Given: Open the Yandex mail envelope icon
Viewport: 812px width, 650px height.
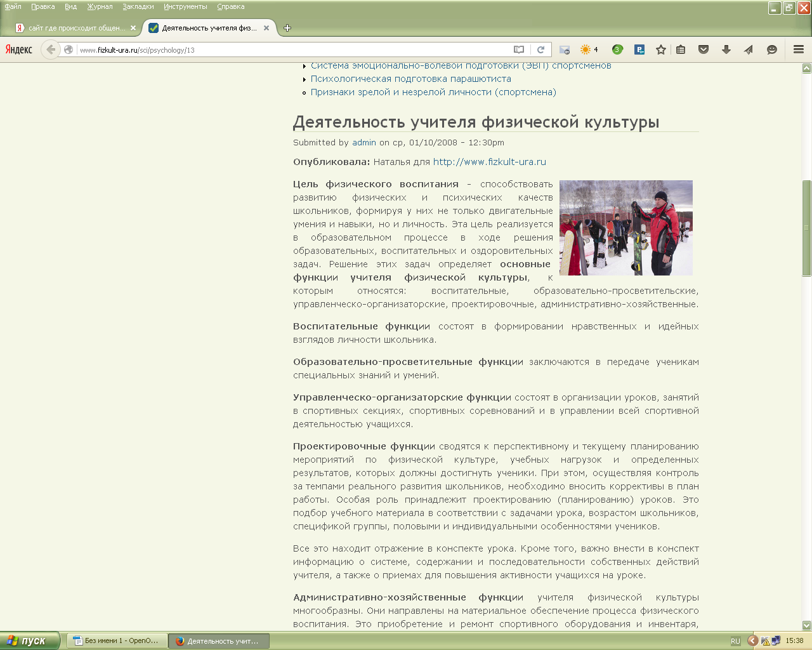Looking at the screenshot, I should [565, 50].
